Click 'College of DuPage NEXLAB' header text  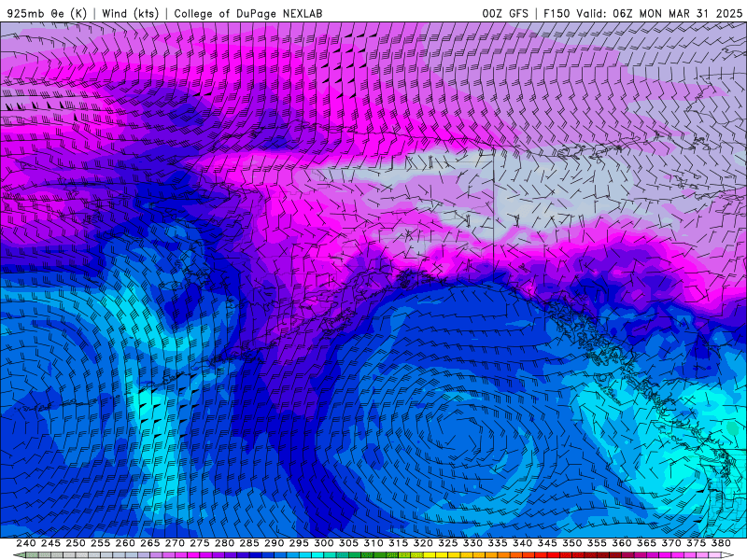point(247,13)
